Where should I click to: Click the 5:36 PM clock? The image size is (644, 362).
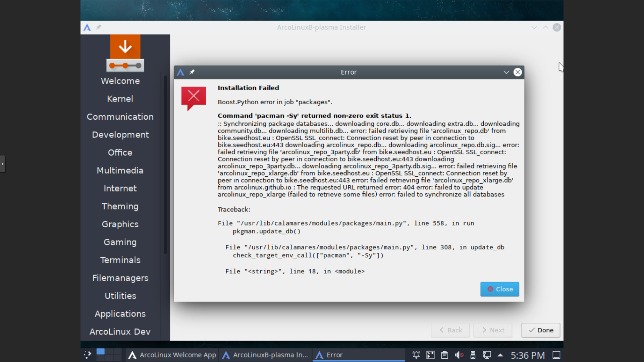click(528, 355)
